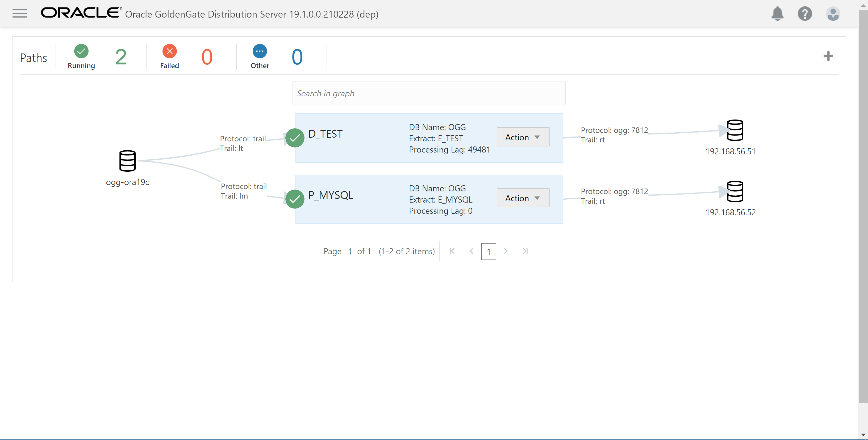Click '(1-2 of 2 items)' pagination text
The image size is (868, 440).
tap(406, 251)
